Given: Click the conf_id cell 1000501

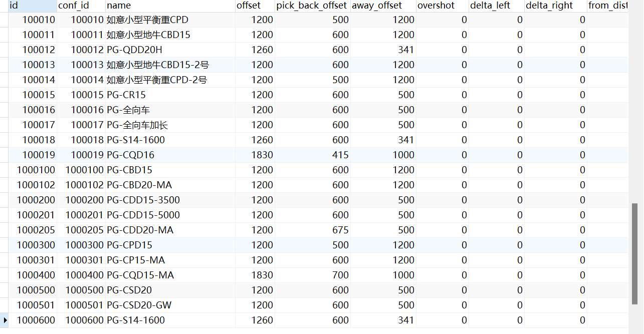Looking at the screenshot, I should (x=81, y=305).
